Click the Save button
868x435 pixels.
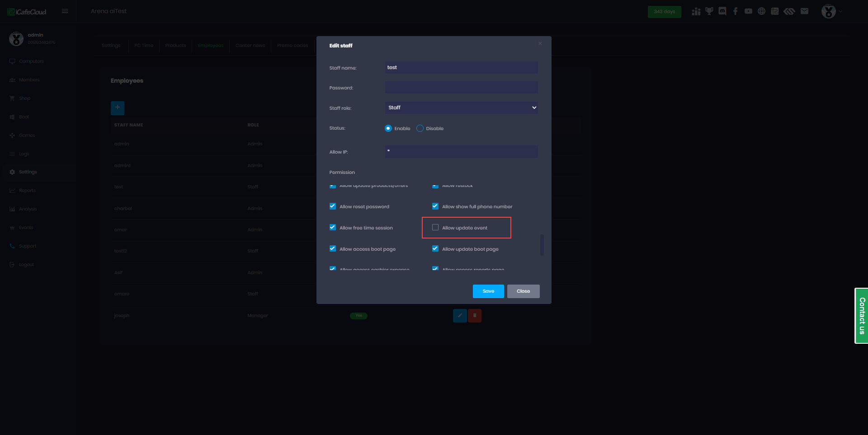coord(488,291)
